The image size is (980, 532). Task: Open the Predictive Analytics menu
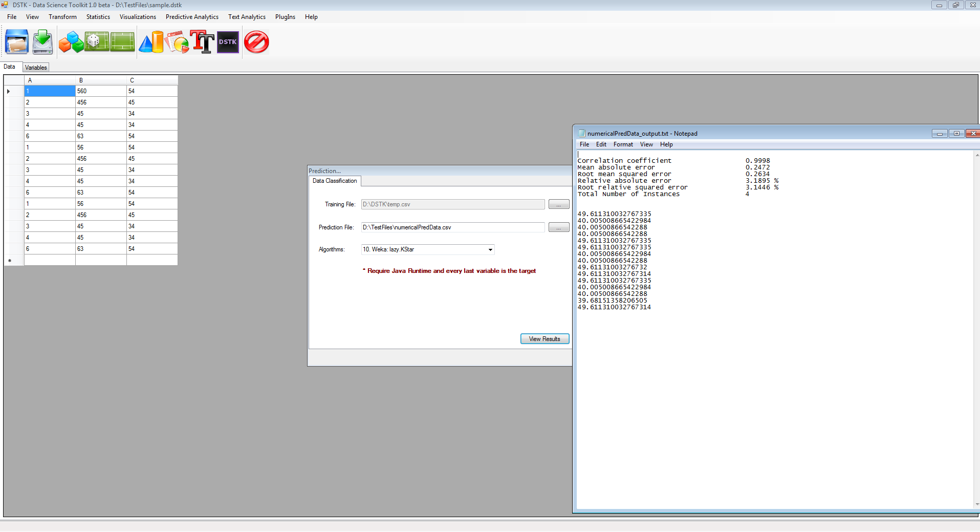(x=192, y=17)
